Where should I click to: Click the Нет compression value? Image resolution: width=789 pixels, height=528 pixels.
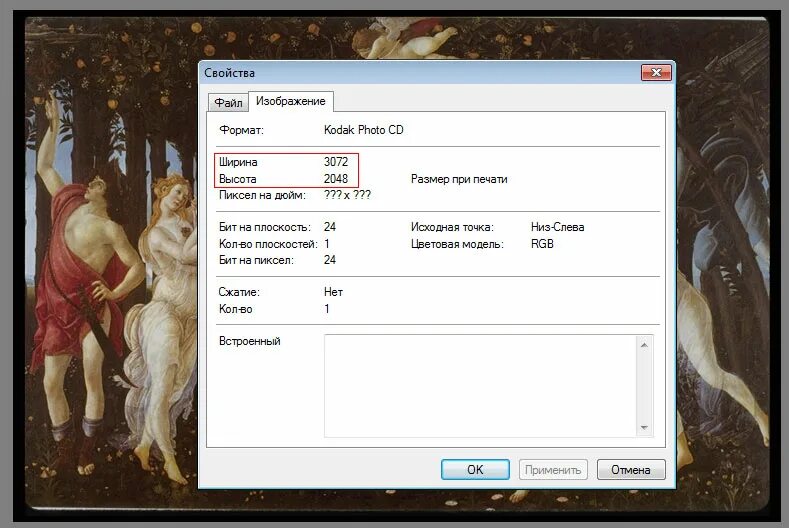(333, 292)
